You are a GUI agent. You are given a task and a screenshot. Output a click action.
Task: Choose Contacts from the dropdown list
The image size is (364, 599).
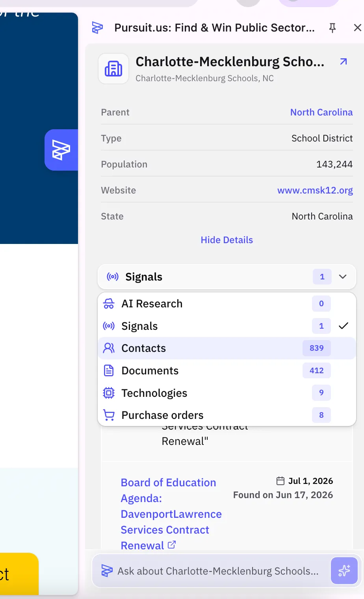point(227,348)
